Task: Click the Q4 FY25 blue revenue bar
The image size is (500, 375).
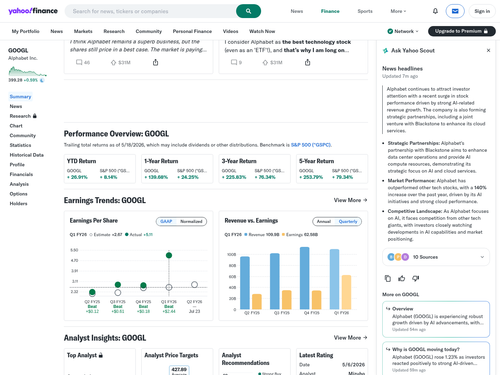Action: [305, 278]
